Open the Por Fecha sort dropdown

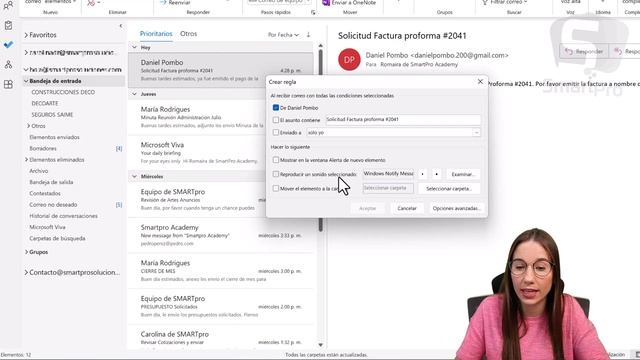[x=283, y=35]
